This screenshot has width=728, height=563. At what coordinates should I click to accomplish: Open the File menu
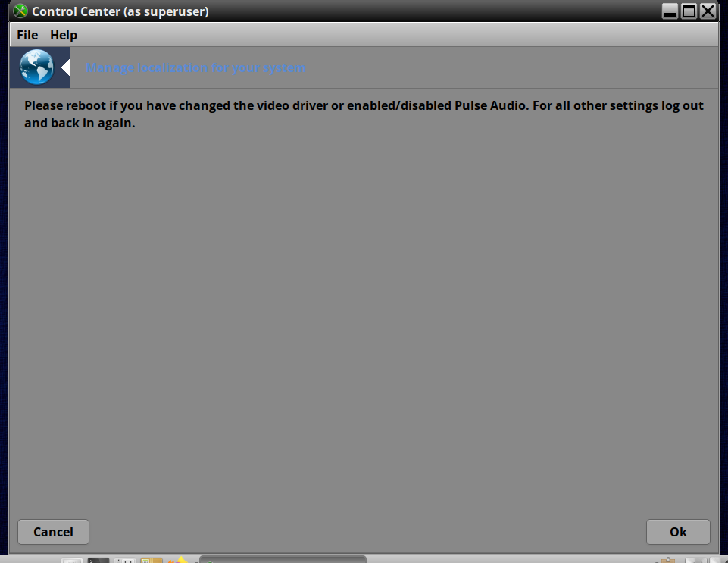(x=27, y=36)
